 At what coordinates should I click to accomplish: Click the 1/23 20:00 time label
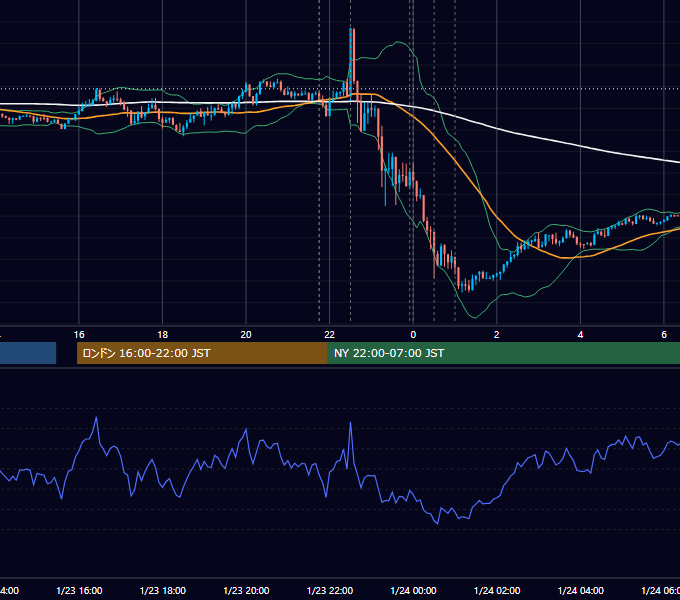246,590
